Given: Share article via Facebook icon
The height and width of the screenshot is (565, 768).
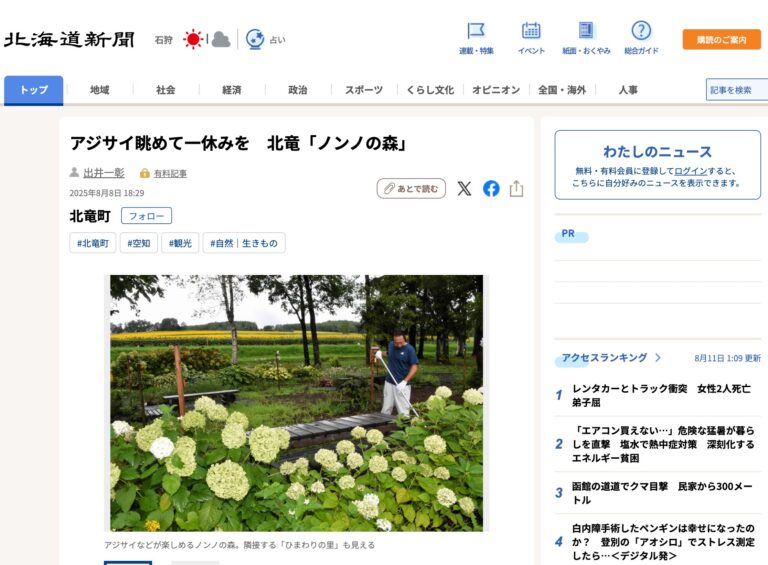Looking at the screenshot, I should tap(491, 188).
